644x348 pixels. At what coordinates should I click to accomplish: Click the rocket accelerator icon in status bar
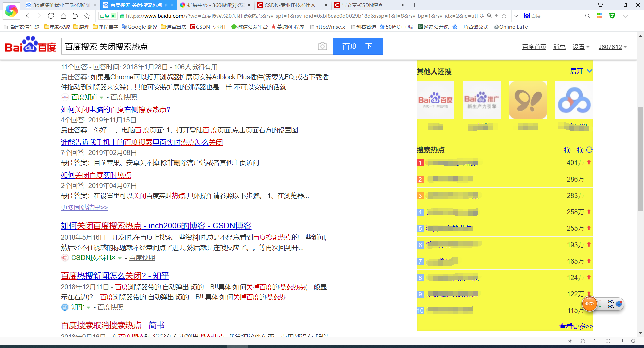pyautogui.click(x=570, y=341)
